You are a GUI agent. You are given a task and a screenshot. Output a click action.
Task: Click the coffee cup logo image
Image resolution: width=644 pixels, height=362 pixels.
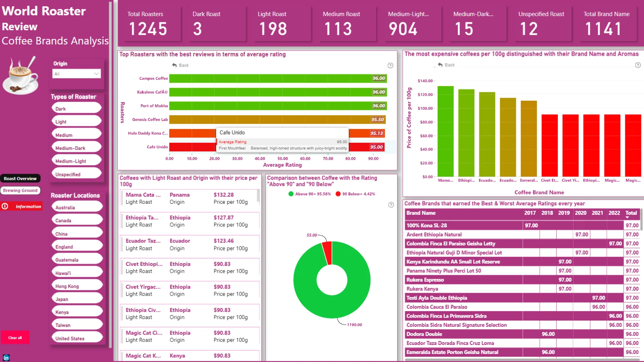pyautogui.click(x=21, y=75)
